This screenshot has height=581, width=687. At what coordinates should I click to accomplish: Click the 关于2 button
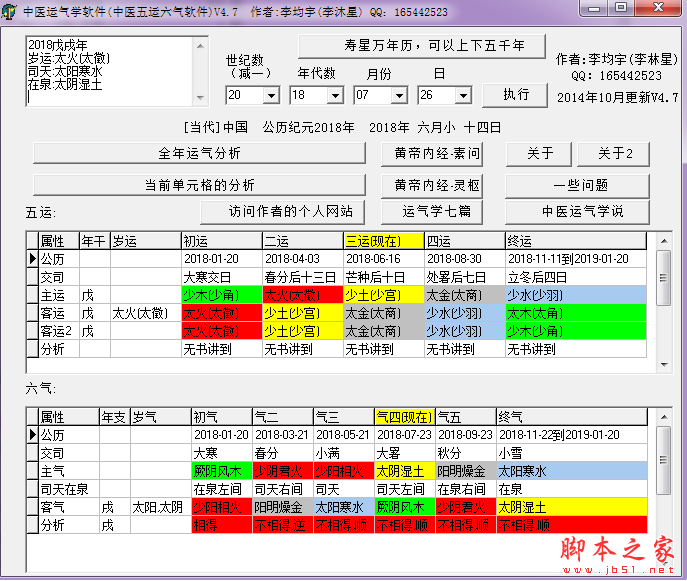click(x=614, y=154)
